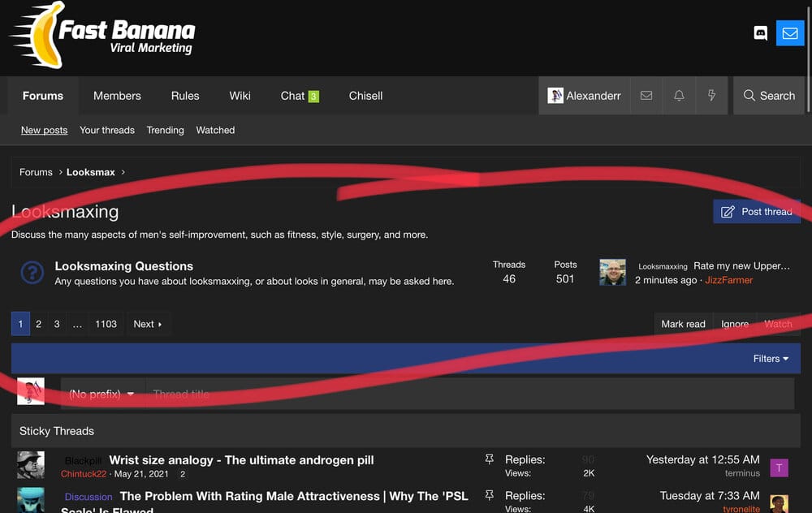
Task: Open the (No prefix) dropdown
Action: pos(101,394)
